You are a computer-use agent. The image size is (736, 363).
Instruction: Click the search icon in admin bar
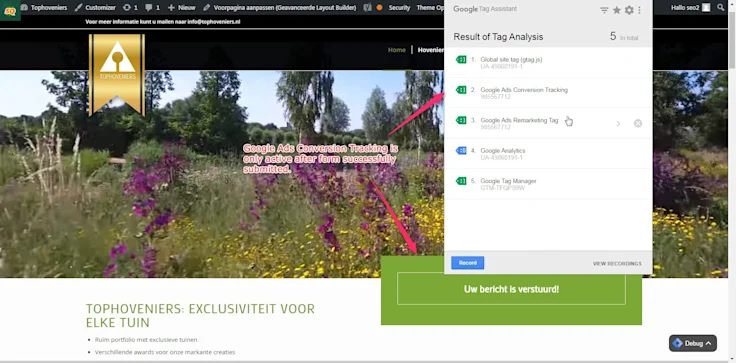click(x=721, y=8)
